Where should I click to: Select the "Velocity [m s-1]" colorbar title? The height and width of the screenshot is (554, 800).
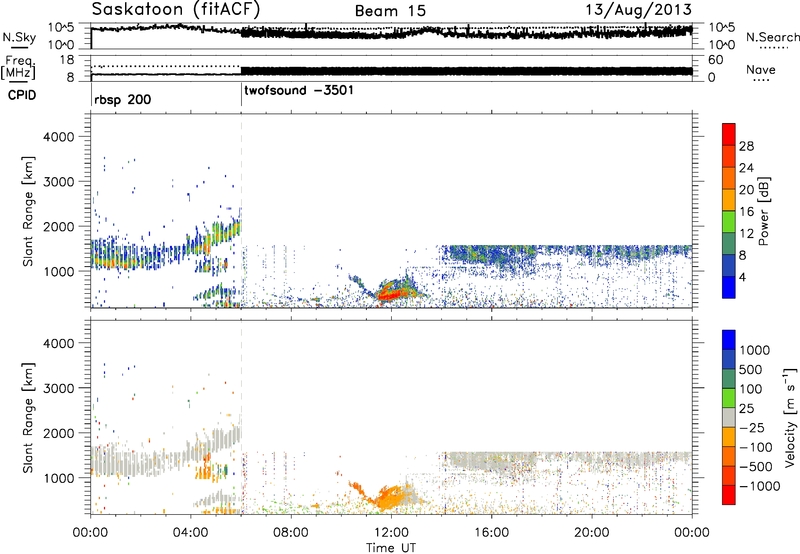(790, 417)
